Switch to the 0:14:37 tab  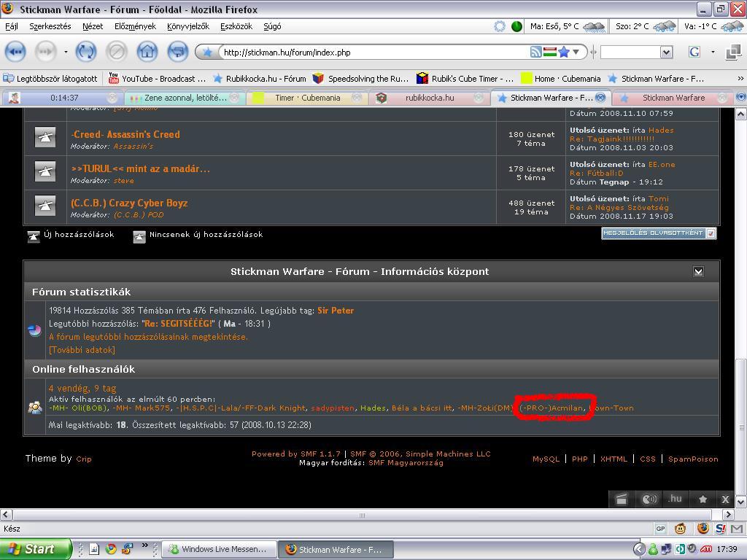pos(63,98)
